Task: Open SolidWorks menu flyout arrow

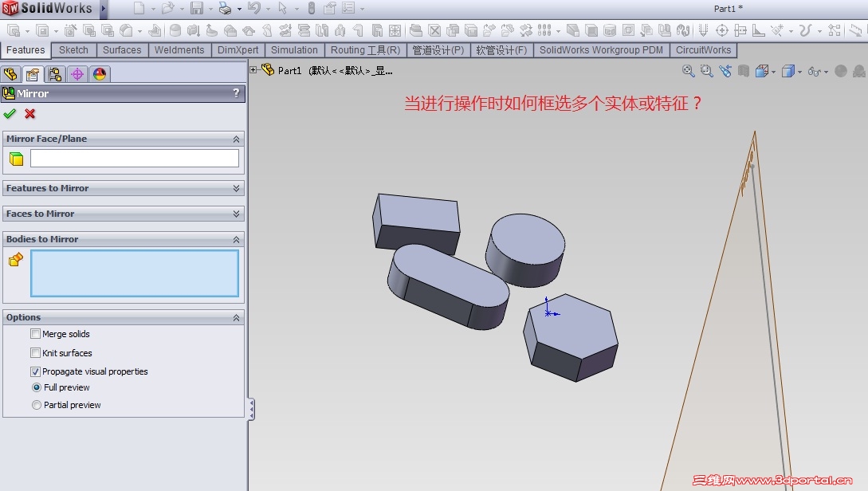Action: click(103, 8)
